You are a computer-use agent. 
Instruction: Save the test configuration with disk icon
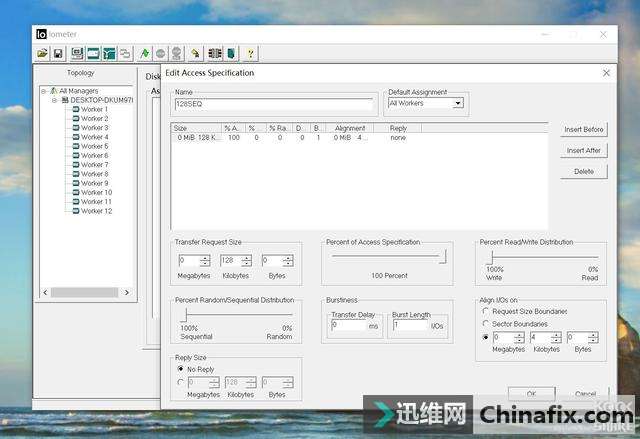pos(58,53)
